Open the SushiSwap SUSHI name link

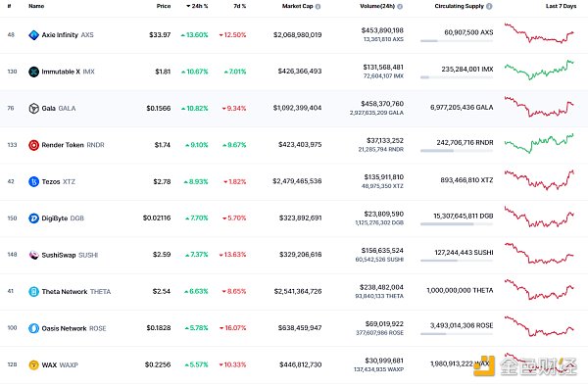pyautogui.click(x=70, y=255)
